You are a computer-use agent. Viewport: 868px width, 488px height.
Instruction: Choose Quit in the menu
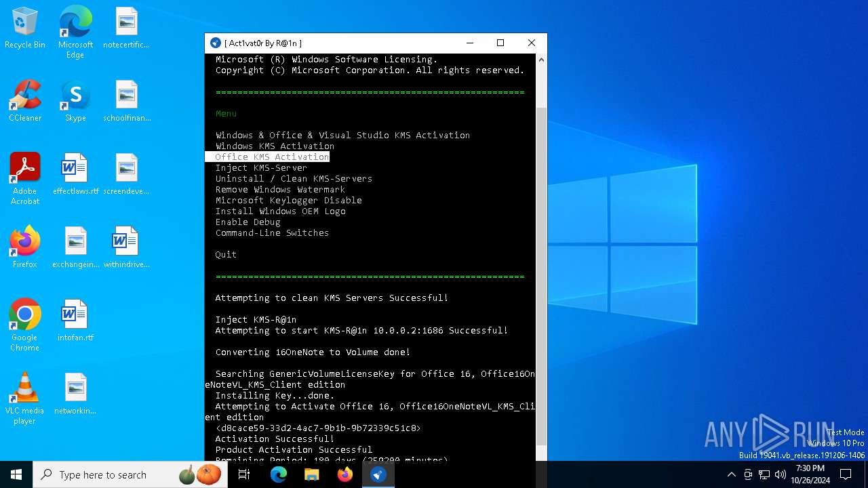point(226,254)
